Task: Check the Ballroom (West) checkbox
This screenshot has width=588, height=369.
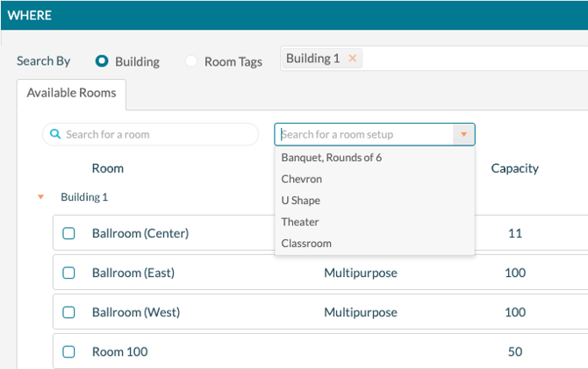Action: click(x=68, y=312)
